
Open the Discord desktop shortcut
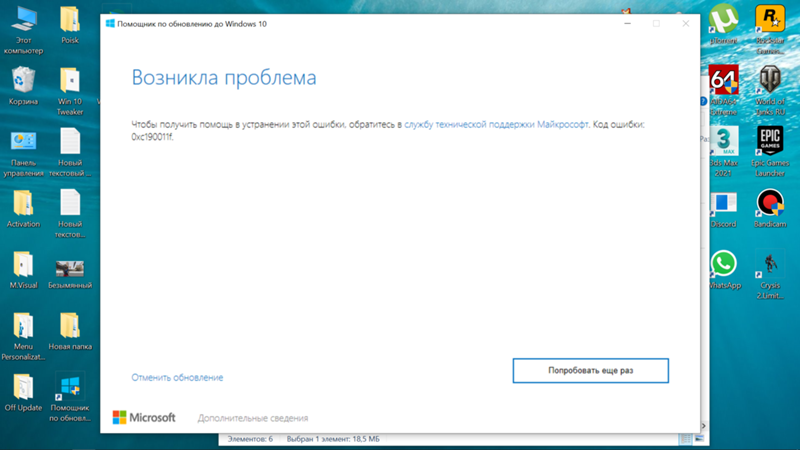click(723, 210)
